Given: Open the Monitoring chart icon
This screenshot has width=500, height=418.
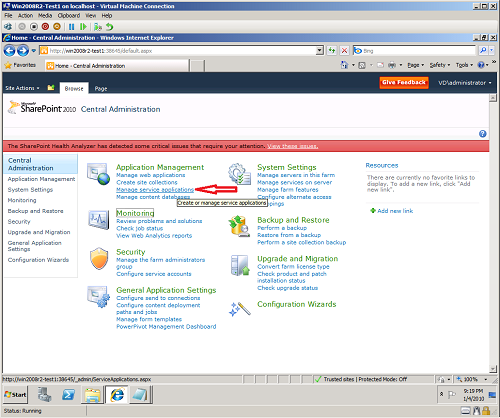Looking at the screenshot, I should point(99,219).
